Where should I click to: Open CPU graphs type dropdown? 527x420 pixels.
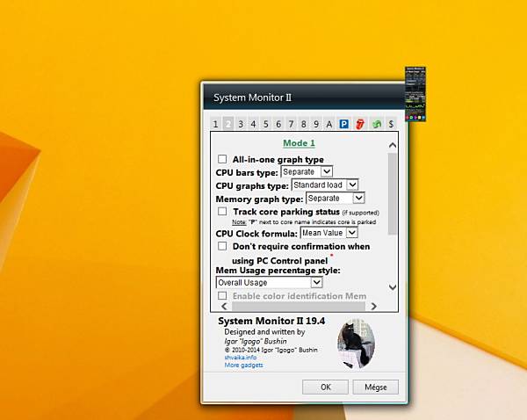point(325,185)
